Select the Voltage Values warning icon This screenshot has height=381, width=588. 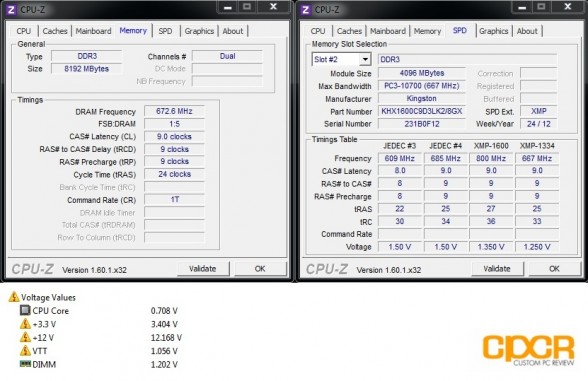14,297
